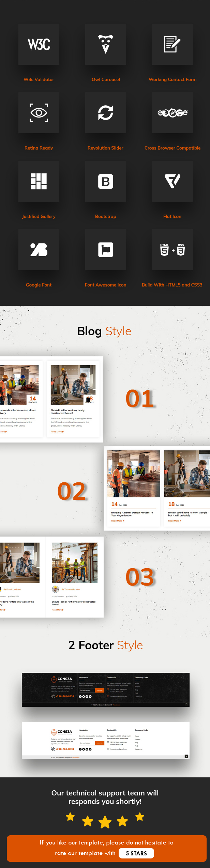This screenshot has height=868, width=210.
Task: Click the large center rating star
Action: pyautogui.click(x=105, y=822)
